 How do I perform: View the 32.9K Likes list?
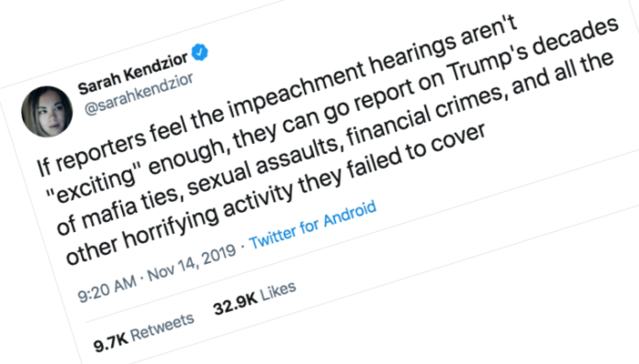(254, 299)
